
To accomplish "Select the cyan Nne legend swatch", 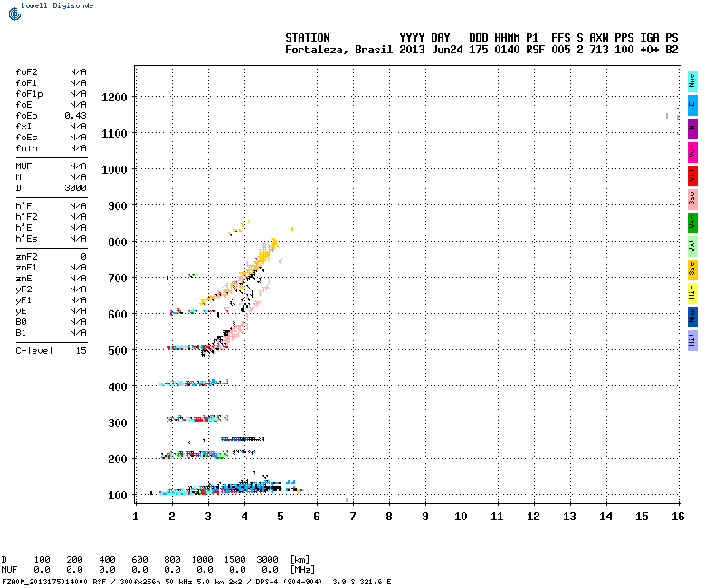I will coord(692,81).
